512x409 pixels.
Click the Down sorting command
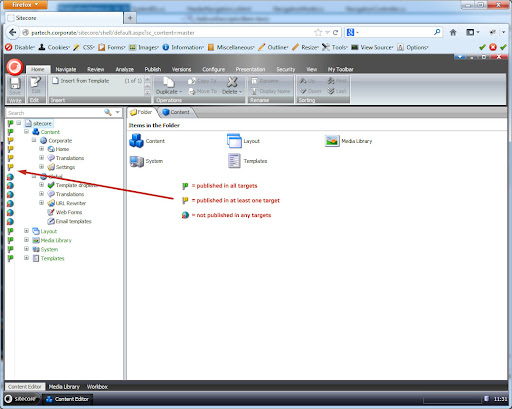point(310,91)
